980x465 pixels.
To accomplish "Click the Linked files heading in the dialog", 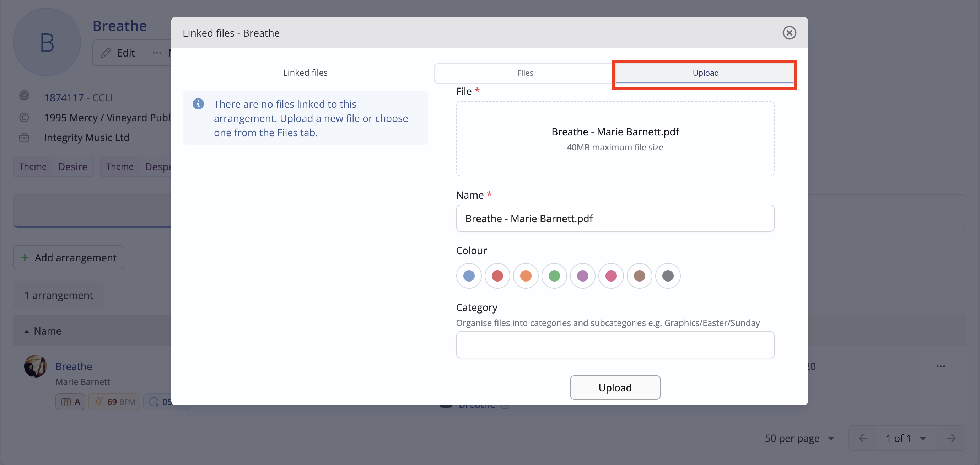I will coord(305,73).
